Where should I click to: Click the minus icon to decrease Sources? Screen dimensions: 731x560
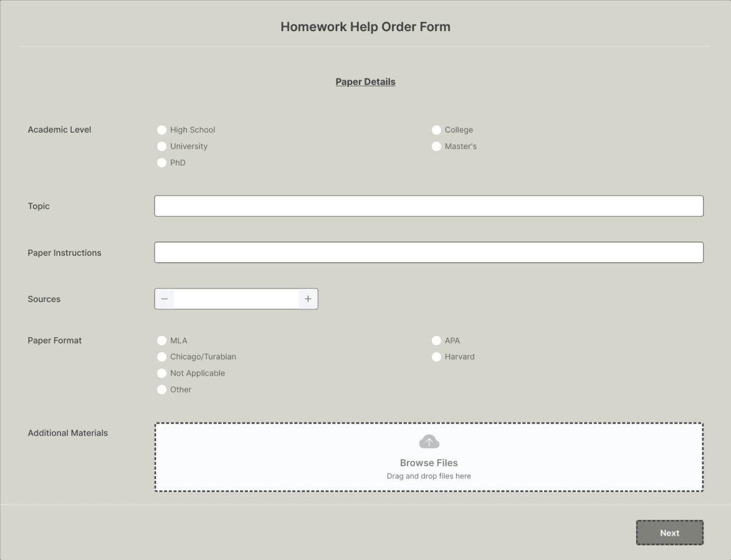coord(164,298)
